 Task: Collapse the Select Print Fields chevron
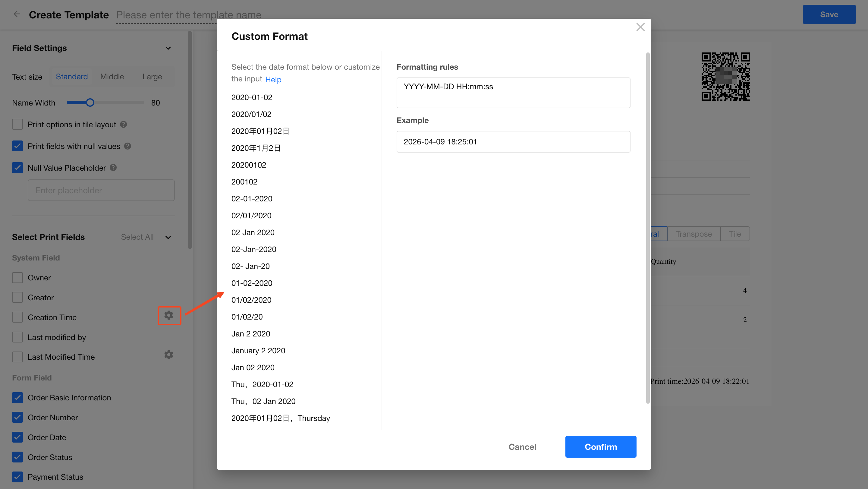coord(168,237)
